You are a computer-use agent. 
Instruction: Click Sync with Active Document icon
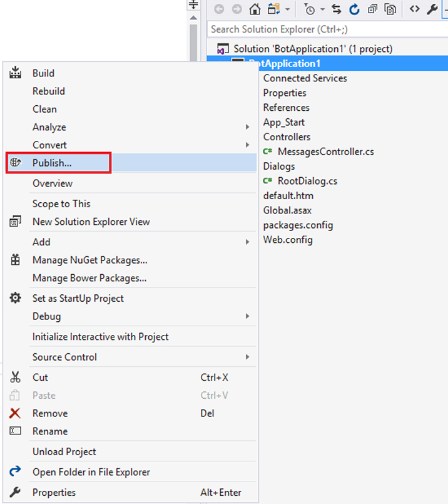click(x=337, y=9)
